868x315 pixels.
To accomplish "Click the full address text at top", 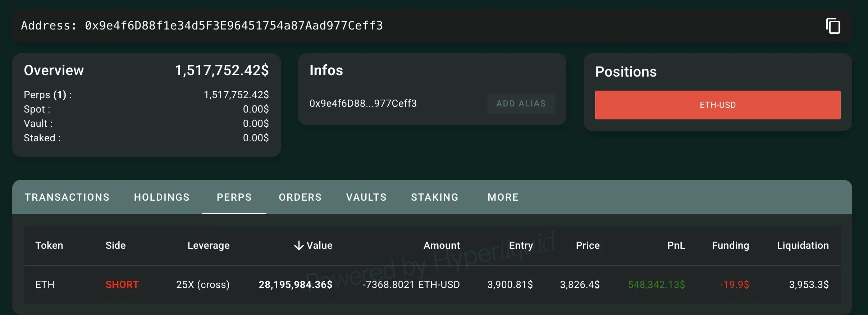I will [x=234, y=26].
